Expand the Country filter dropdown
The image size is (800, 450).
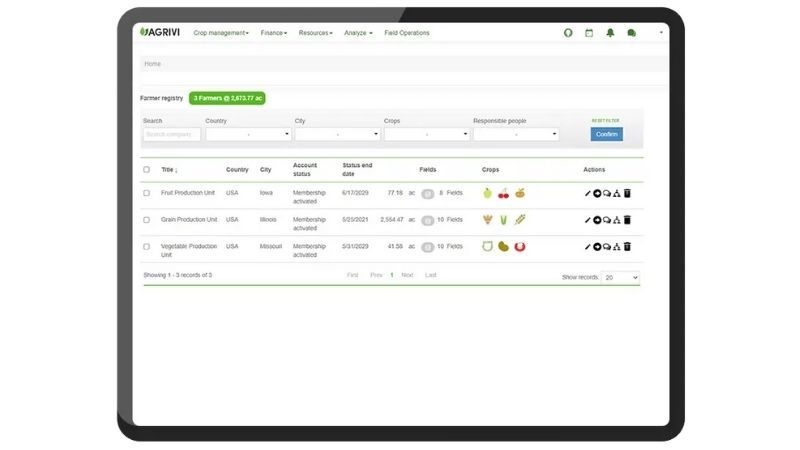(248, 134)
